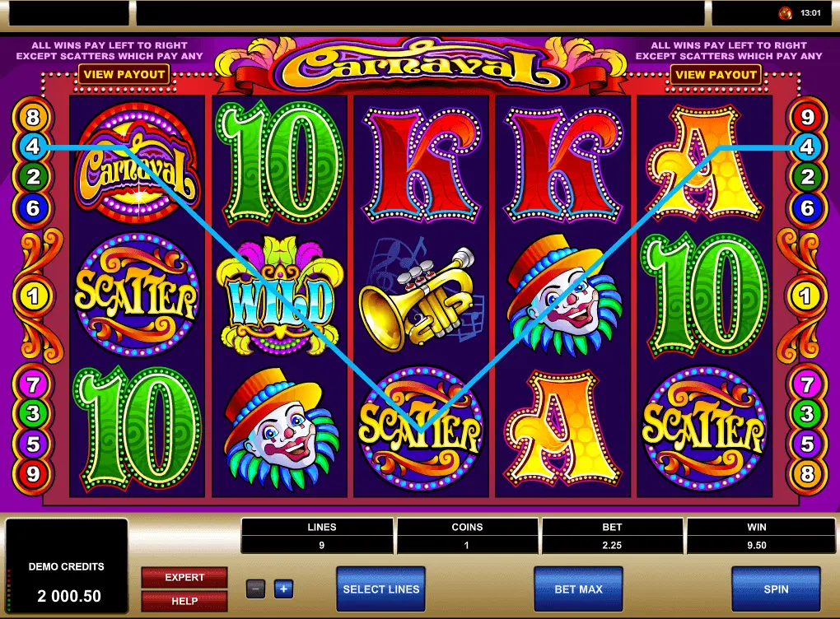Click the pink payline 7 marker right

tap(807, 384)
